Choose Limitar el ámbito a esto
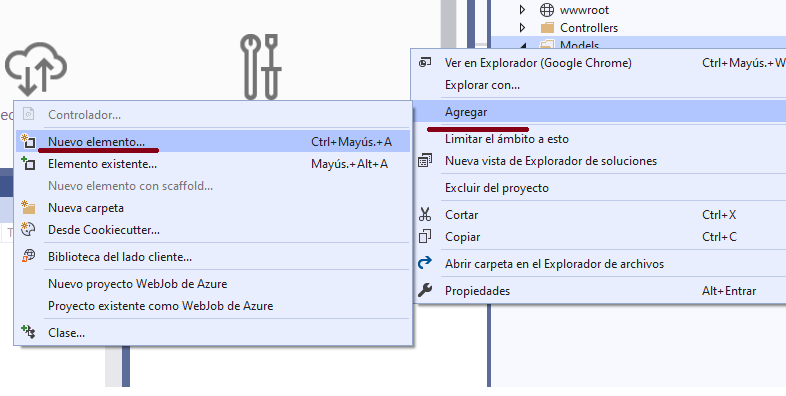The height and width of the screenshot is (396, 786). [x=600, y=139]
